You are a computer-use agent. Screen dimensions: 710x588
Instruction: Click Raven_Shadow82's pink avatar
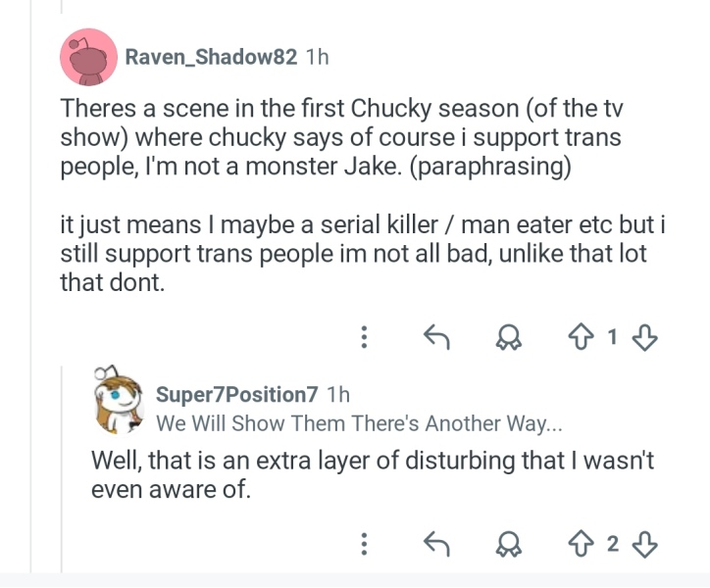click(88, 57)
